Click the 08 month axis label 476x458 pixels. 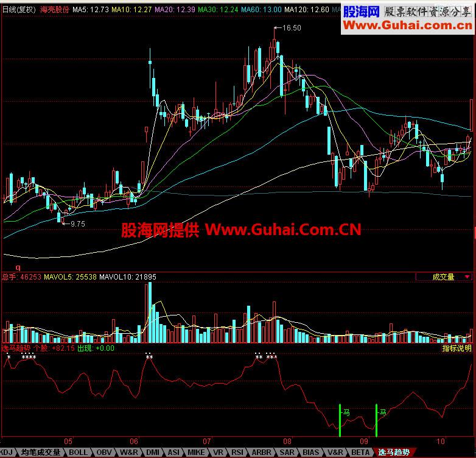click(x=287, y=441)
